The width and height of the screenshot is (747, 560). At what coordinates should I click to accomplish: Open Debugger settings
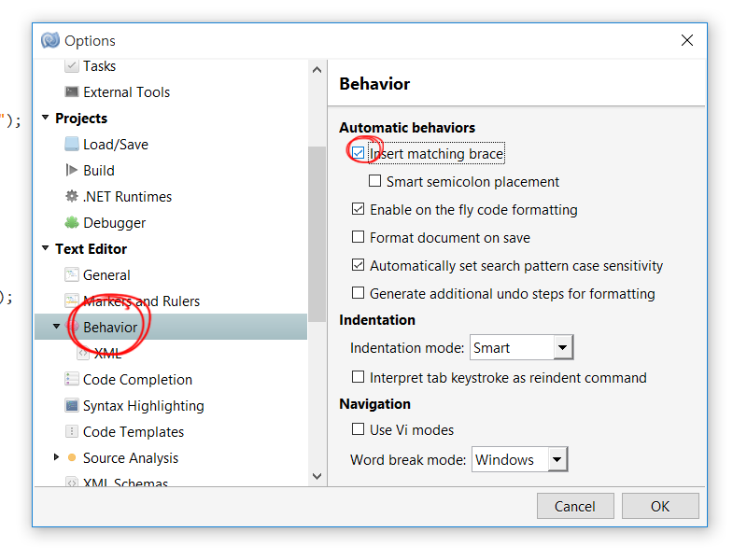pyautogui.click(x=115, y=223)
